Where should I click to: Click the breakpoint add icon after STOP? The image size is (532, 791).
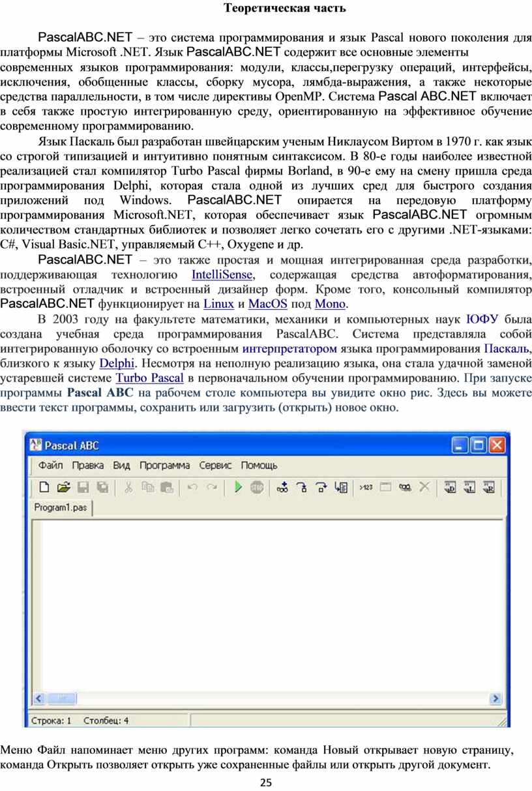[x=282, y=487]
